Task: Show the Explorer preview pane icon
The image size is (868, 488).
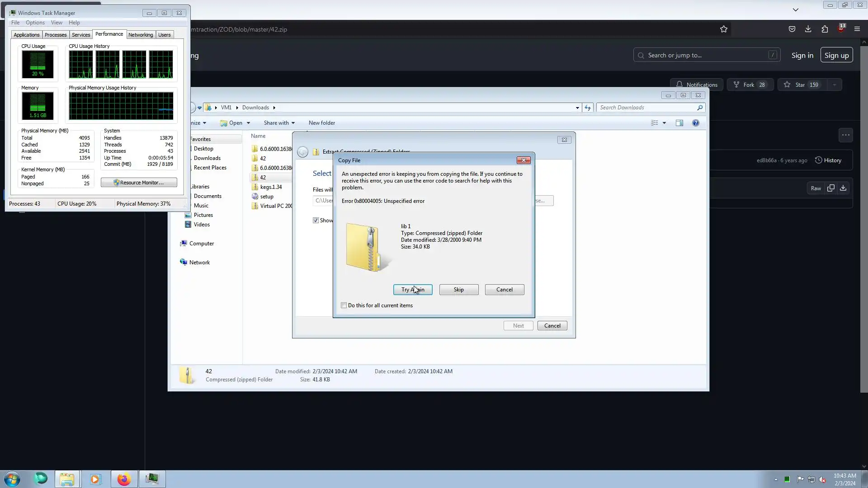Action: pos(679,123)
